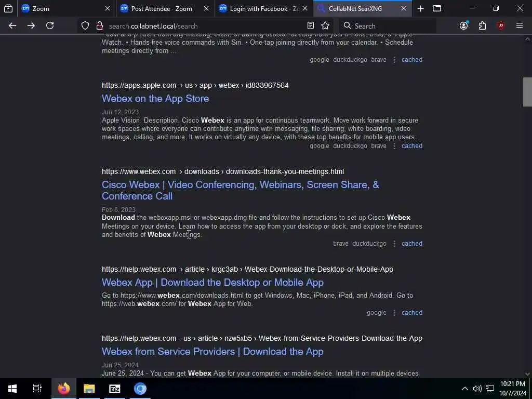This screenshot has height=399, width=532.
Task: Open the extensions puzzle-piece menu
Action: pos(482,26)
